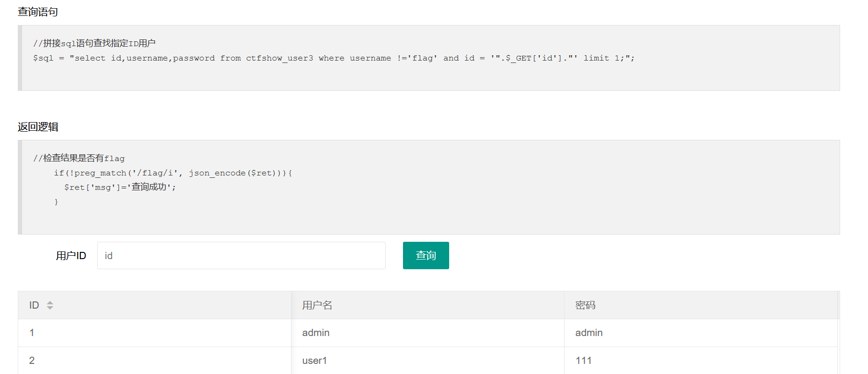
Task: Select the 密码 column header
Action: click(x=701, y=305)
